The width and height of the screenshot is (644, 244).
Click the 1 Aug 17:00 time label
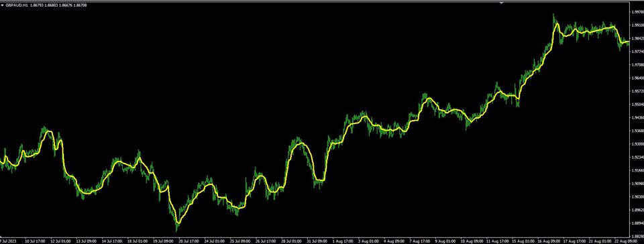pyautogui.click(x=343, y=241)
